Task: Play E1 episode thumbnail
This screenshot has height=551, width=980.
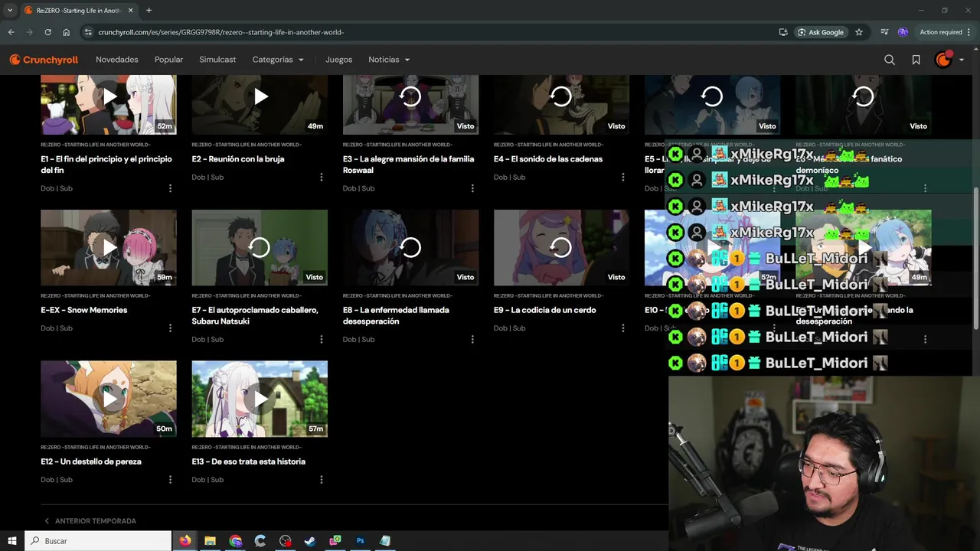Action: click(x=108, y=104)
